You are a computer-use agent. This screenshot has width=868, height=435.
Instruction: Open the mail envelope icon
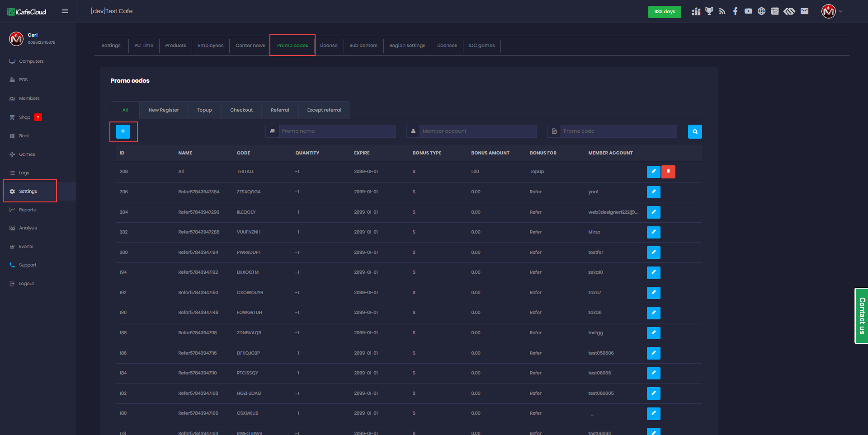point(804,11)
